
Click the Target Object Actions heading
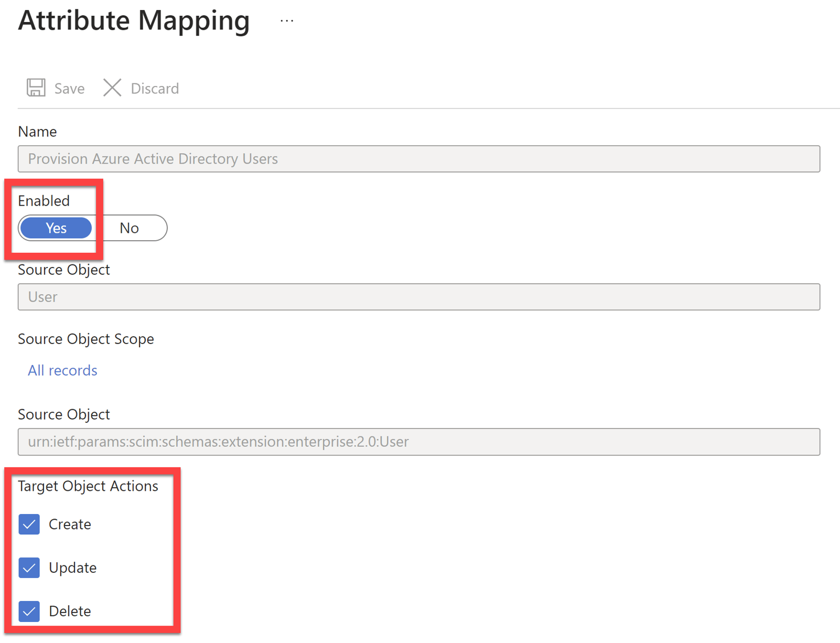click(88, 486)
